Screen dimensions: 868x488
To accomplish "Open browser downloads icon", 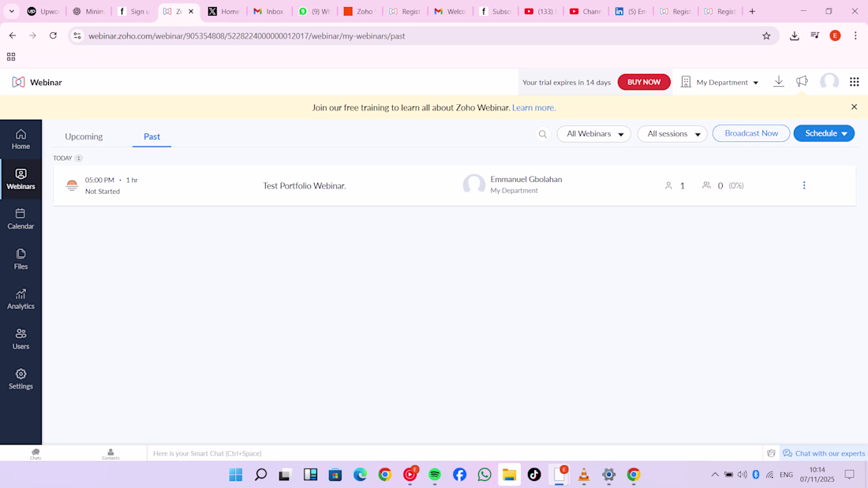I will [x=795, y=36].
